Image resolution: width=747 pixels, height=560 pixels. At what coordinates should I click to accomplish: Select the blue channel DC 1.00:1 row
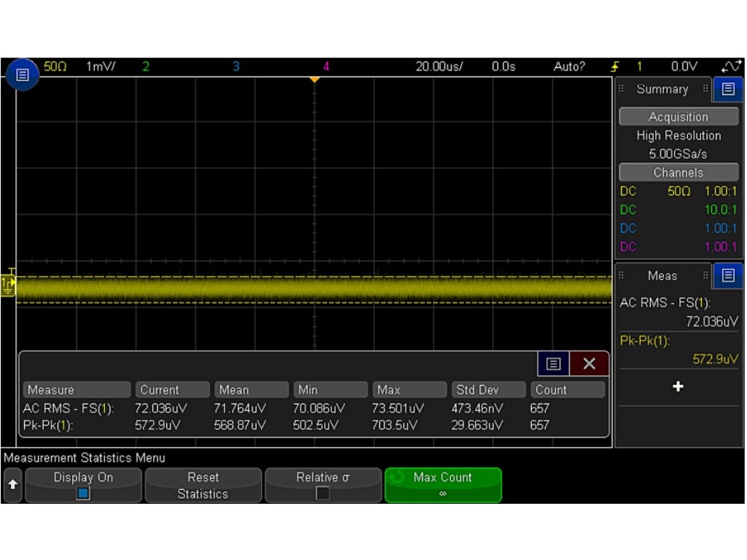click(x=678, y=228)
